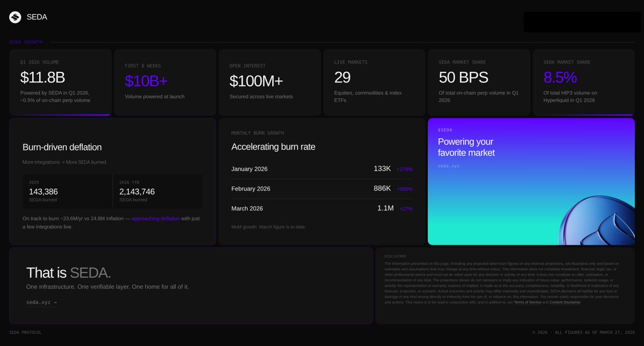Click the DISCLAIMER heading

point(396,256)
